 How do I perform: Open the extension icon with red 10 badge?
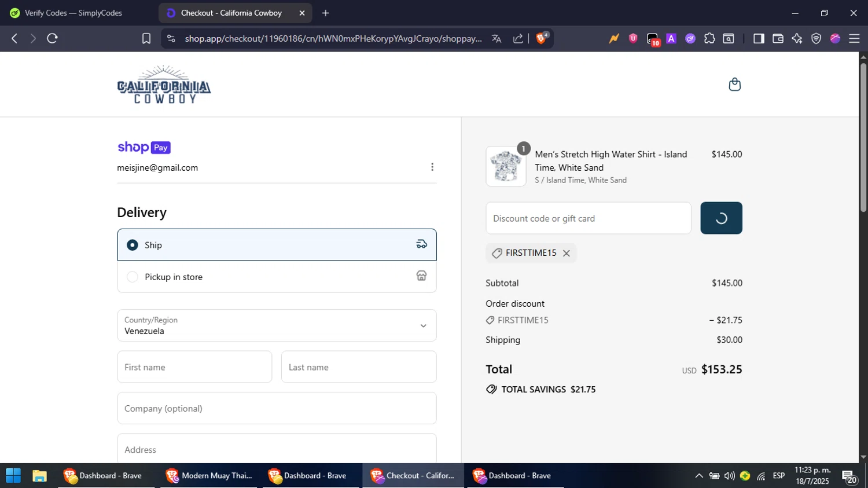[653, 39]
